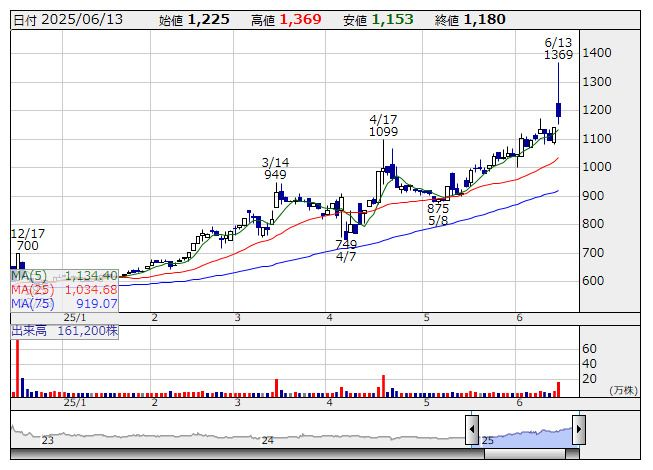This screenshot has width=653, height=470.
Task: Click the 終値 1,180 closing price
Action: pyautogui.click(x=470, y=20)
